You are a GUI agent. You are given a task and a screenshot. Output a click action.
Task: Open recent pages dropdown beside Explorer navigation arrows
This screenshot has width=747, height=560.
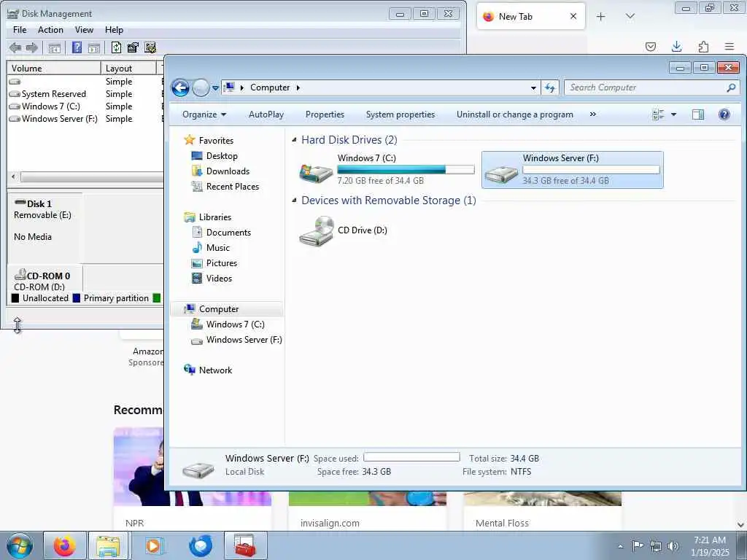(x=215, y=88)
